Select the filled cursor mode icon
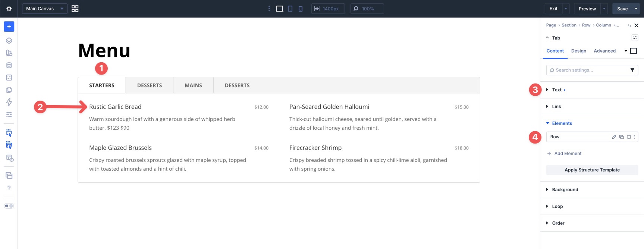 click(x=9, y=145)
